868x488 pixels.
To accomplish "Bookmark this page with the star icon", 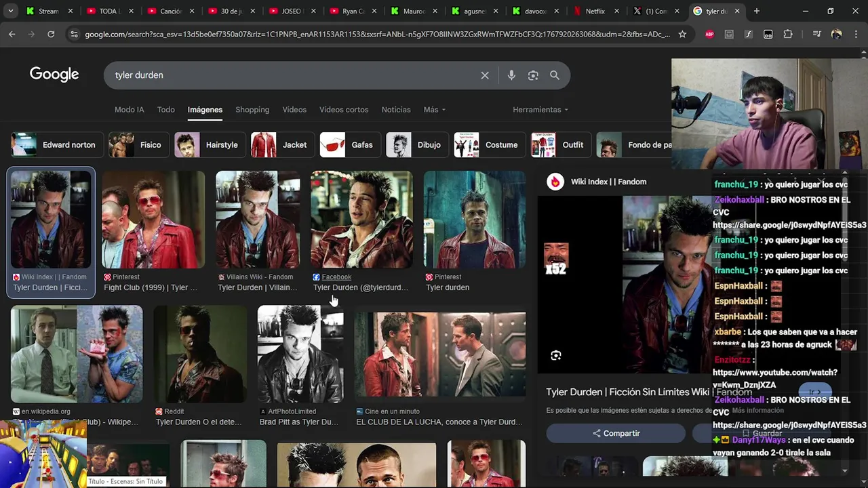I will (682, 34).
